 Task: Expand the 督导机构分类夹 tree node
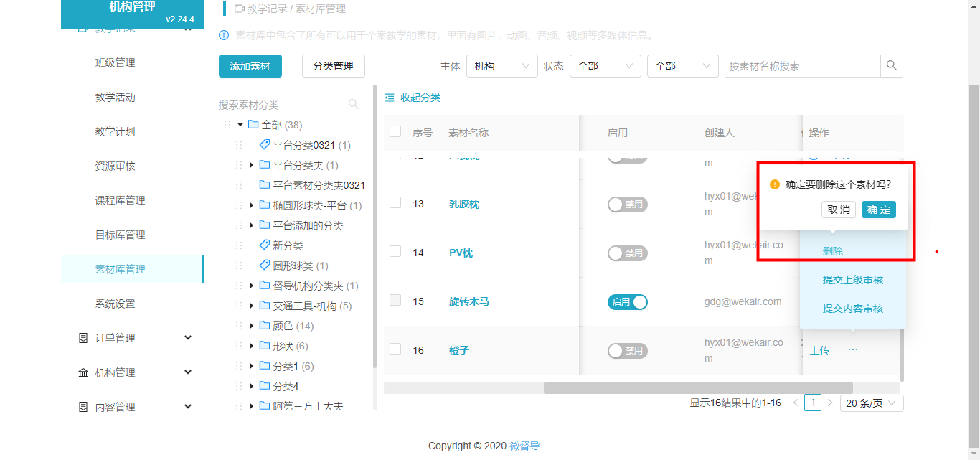pyautogui.click(x=252, y=286)
